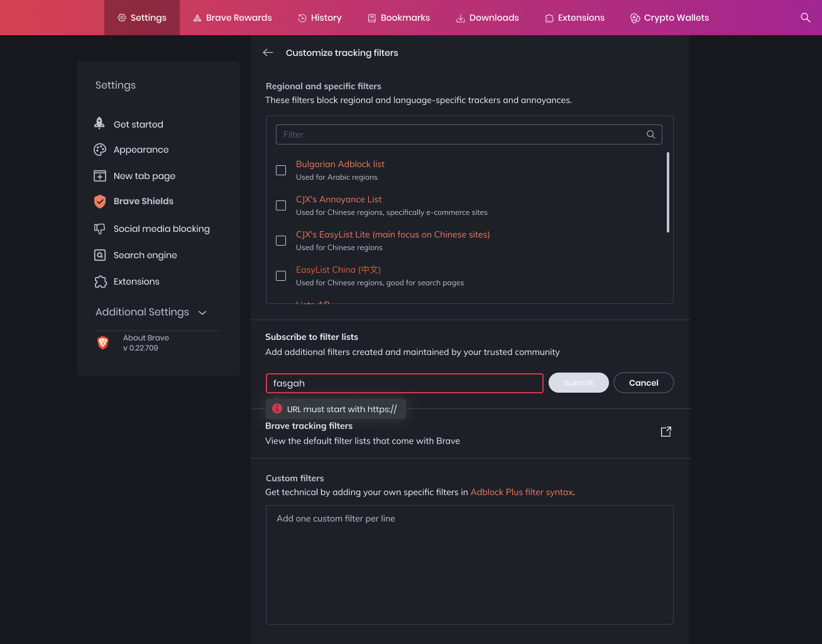The height and width of the screenshot is (644, 822).
Task: Enable the Bulgarian Adblock list checkbox
Action: pos(281,170)
